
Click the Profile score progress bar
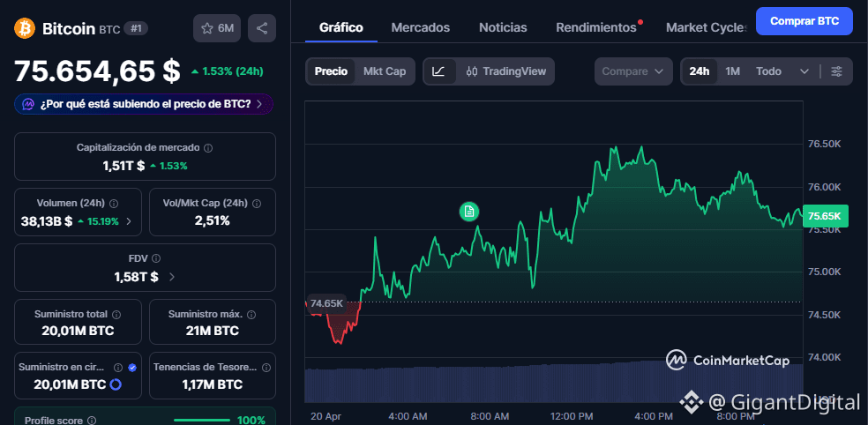pyautogui.click(x=201, y=421)
